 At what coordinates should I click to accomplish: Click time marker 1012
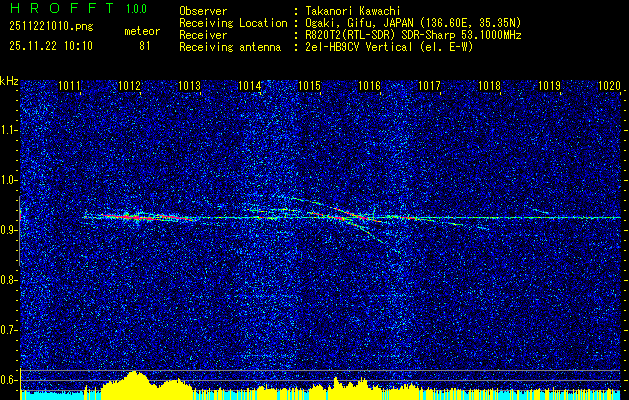(130, 86)
